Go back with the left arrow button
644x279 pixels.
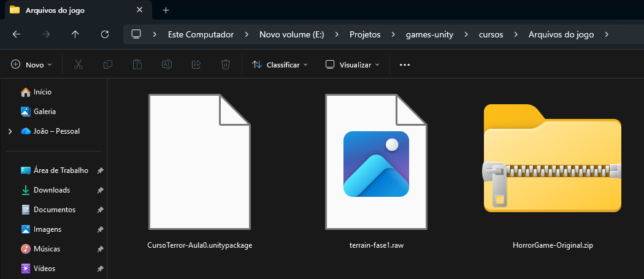[x=17, y=34]
